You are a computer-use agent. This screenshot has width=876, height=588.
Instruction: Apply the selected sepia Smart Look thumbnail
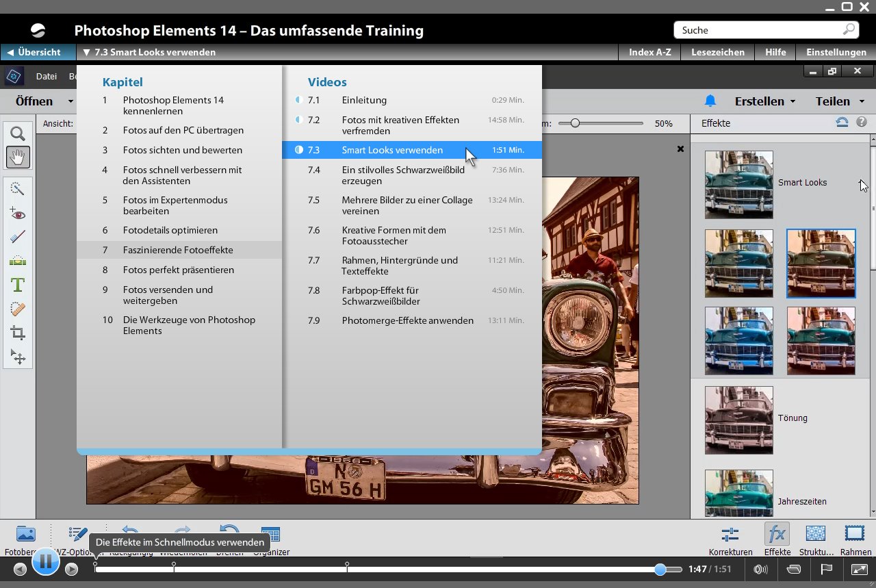click(821, 264)
